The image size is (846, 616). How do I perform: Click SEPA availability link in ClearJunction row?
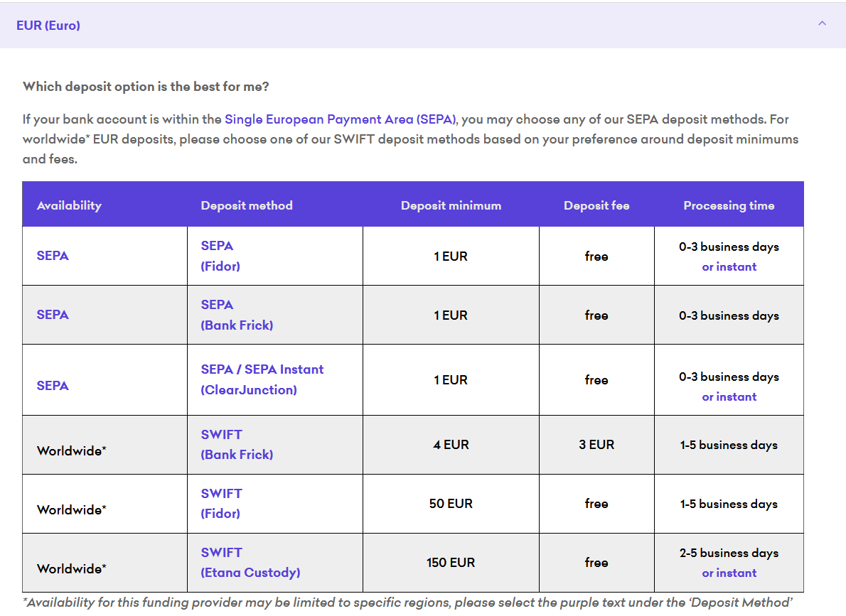tap(53, 386)
